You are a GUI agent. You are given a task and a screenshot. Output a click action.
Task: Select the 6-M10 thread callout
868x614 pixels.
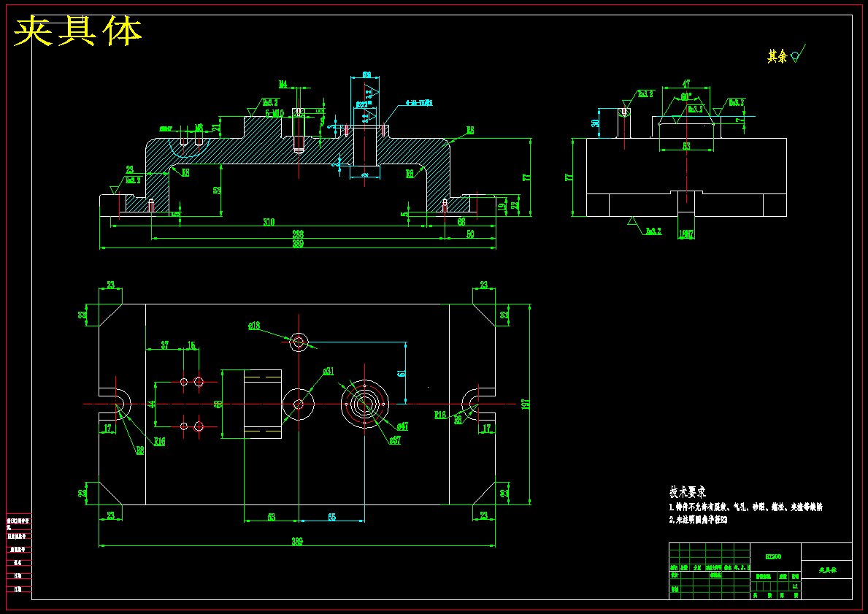tap(274, 113)
